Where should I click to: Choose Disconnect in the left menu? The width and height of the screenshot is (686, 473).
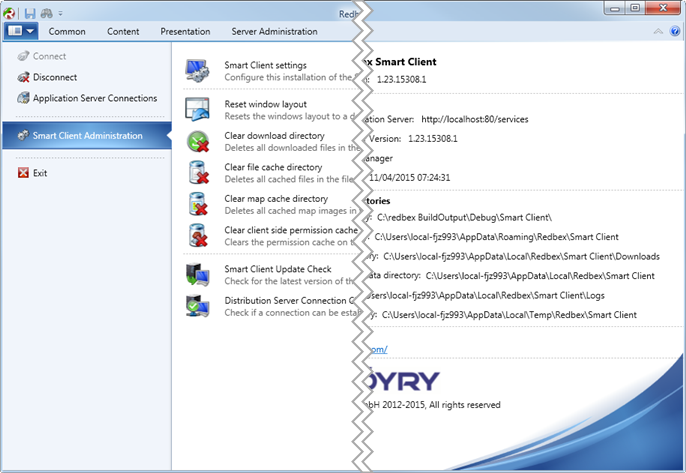(54, 77)
